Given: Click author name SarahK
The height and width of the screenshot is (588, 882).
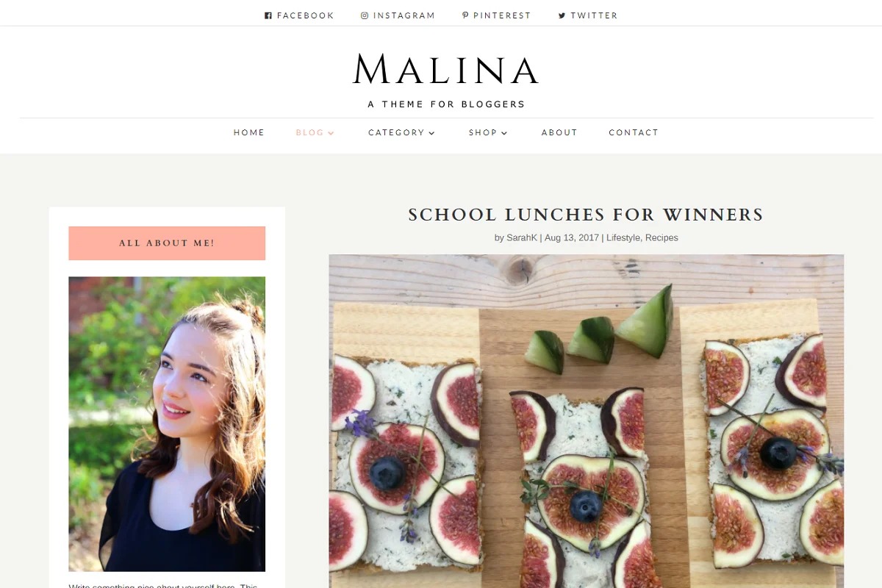Looking at the screenshot, I should coord(522,238).
